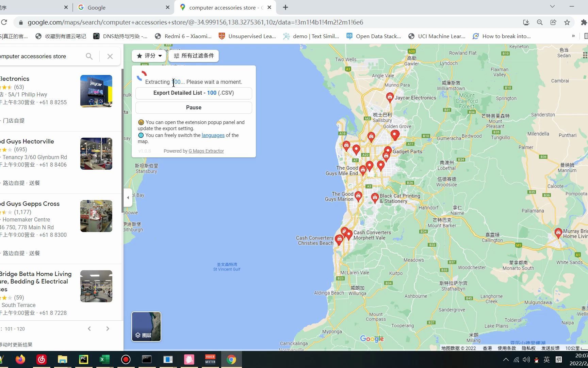The height and width of the screenshot is (368, 588).
Task: Pause the extraction
Action: click(x=194, y=107)
